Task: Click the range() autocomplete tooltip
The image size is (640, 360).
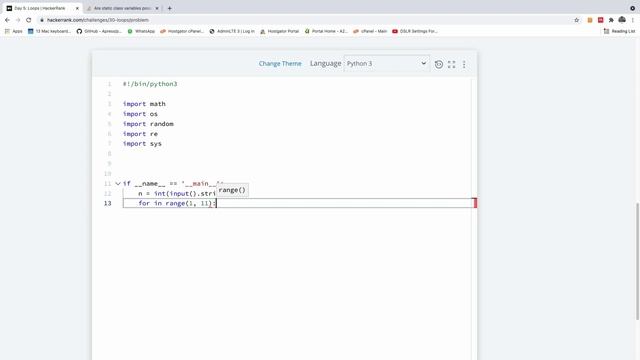Action: (232, 190)
